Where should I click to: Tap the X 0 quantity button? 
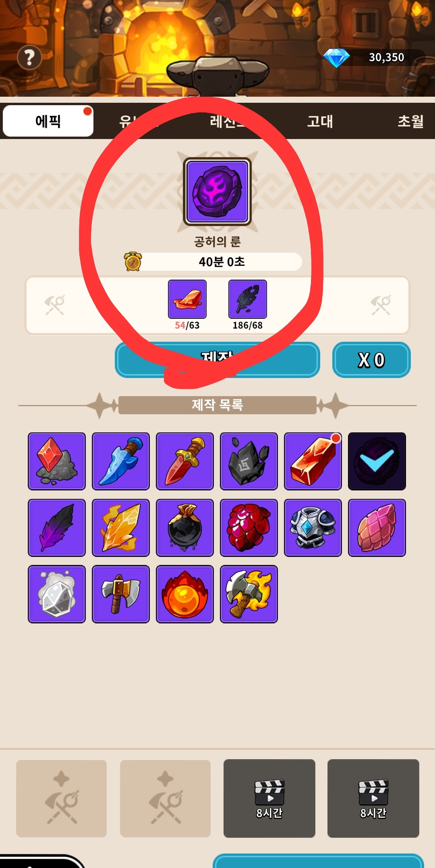[x=371, y=360]
